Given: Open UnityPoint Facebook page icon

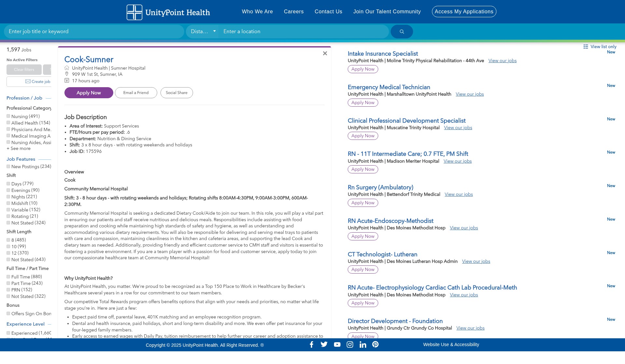Looking at the screenshot, I should click(x=312, y=344).
